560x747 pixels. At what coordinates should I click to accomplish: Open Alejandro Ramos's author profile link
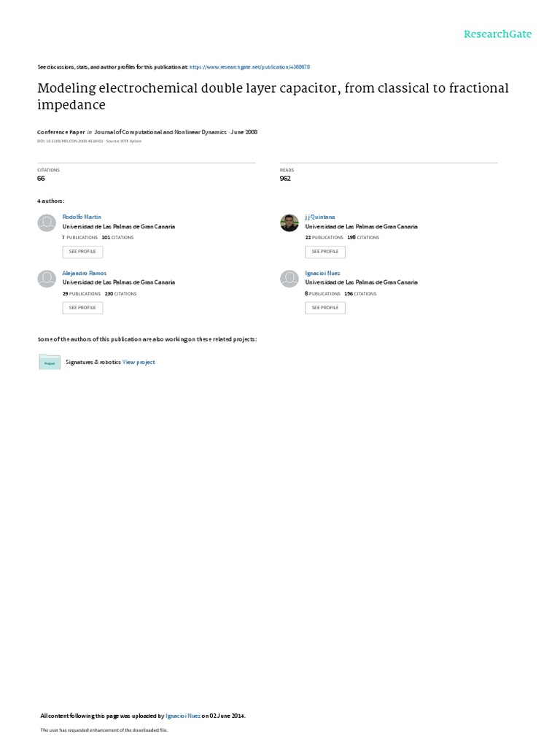[x=85, y=273]
